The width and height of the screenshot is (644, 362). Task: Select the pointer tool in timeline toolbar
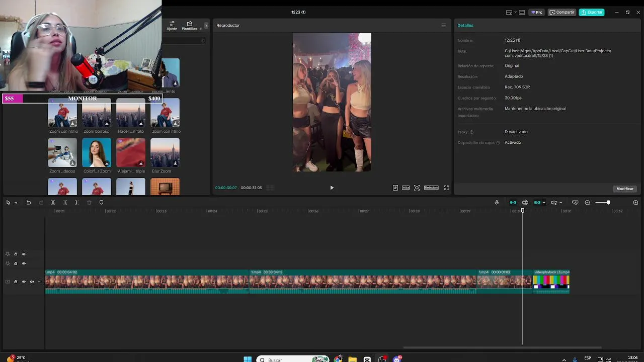8,203
